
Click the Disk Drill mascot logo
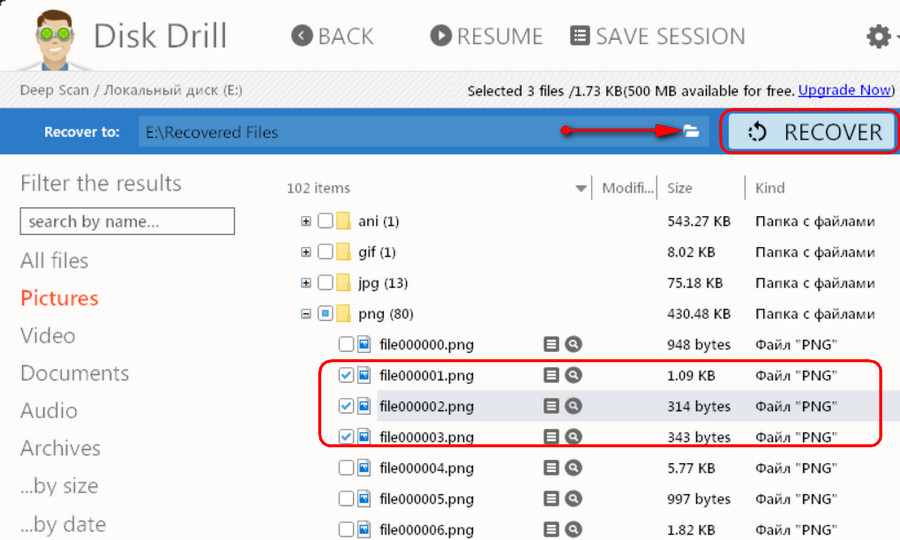point(55,39)
